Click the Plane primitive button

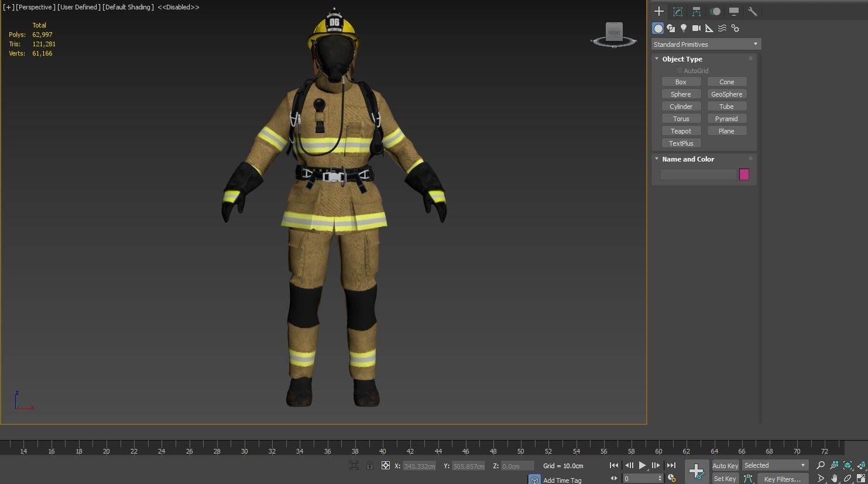[x=727, y=131]
